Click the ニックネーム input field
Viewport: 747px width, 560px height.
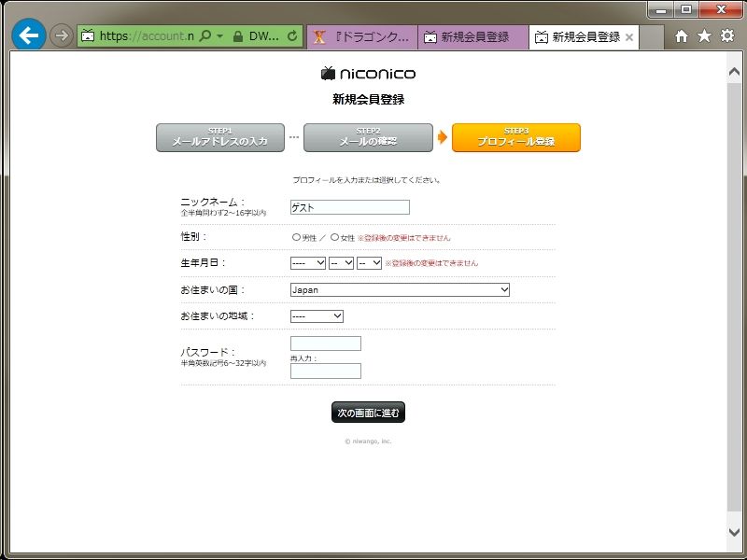[x=349, y=207]
